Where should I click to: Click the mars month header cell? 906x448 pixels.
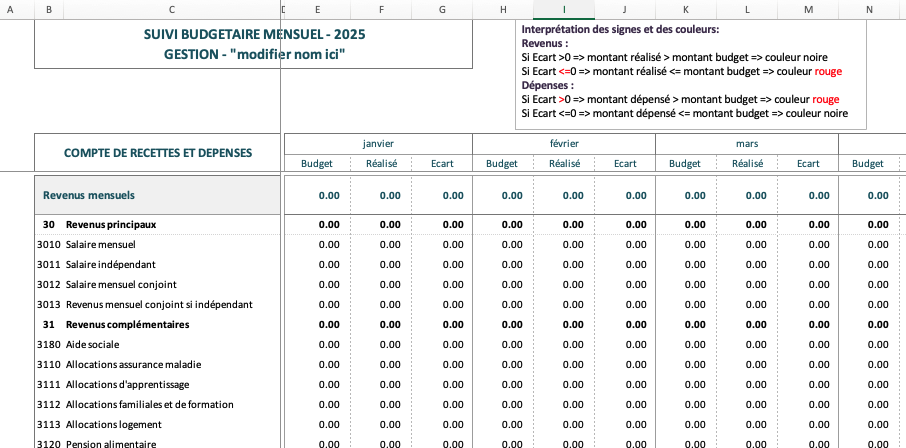[x=746, y=143]
